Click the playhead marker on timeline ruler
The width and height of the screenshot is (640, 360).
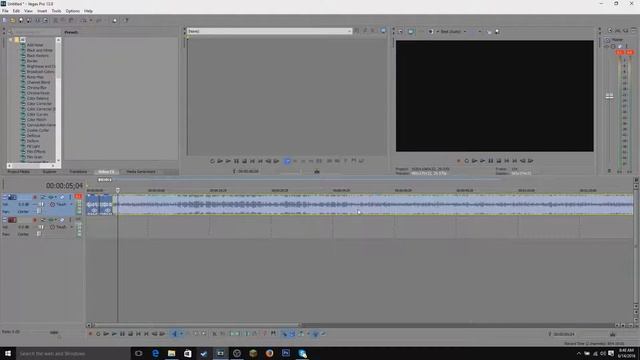(x=118, y=190)
